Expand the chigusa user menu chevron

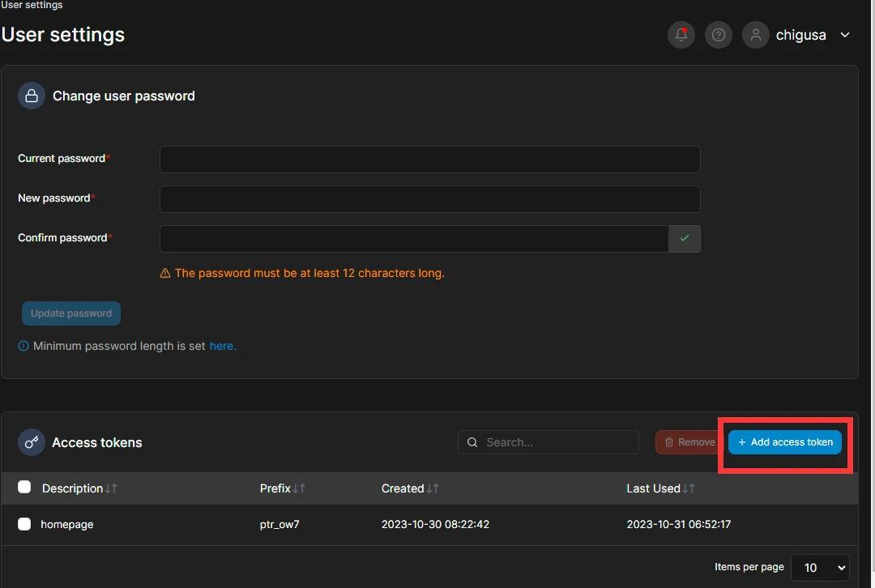[x=845, y=35]
